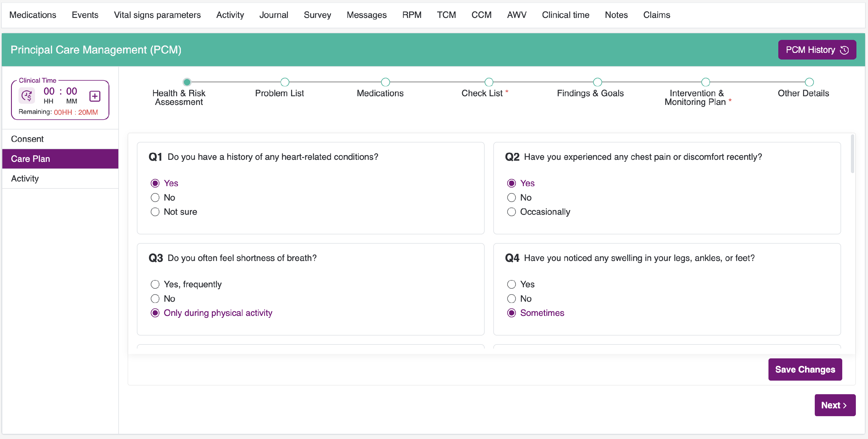Image resolution: width=868 pixels, height=439 pixels.
Task: Click the Next arrow button
Action: (x=834, y=405)
